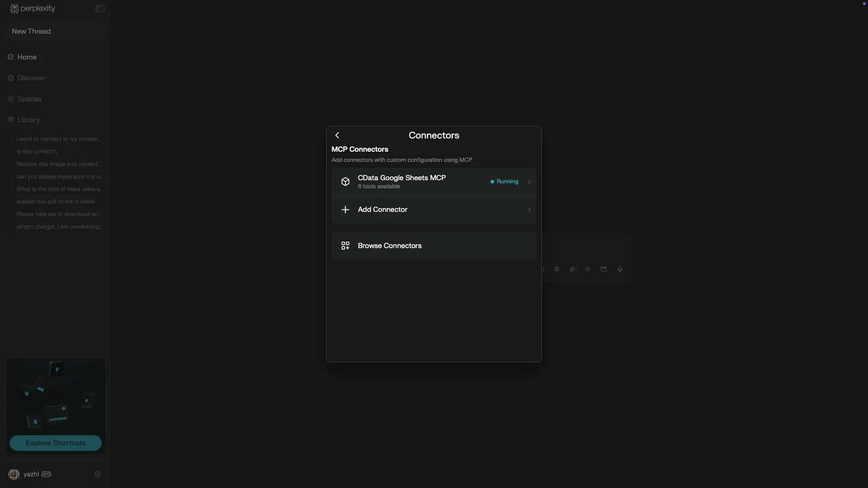The image size is (868, 488).
Task: Click the paperclip attach icon
Action: click(x=572, y=269)
